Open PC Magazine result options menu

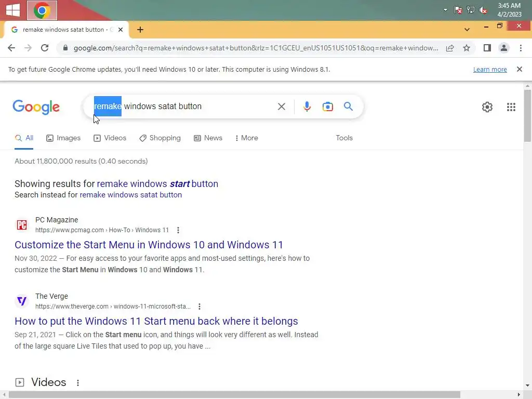(x=178, y=230)
